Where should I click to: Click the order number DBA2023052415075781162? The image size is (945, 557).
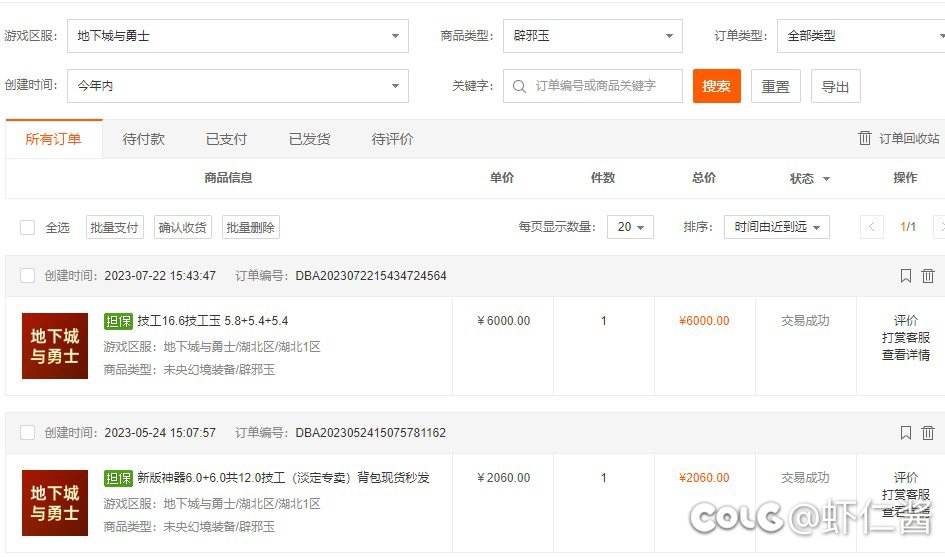(371, 432)
